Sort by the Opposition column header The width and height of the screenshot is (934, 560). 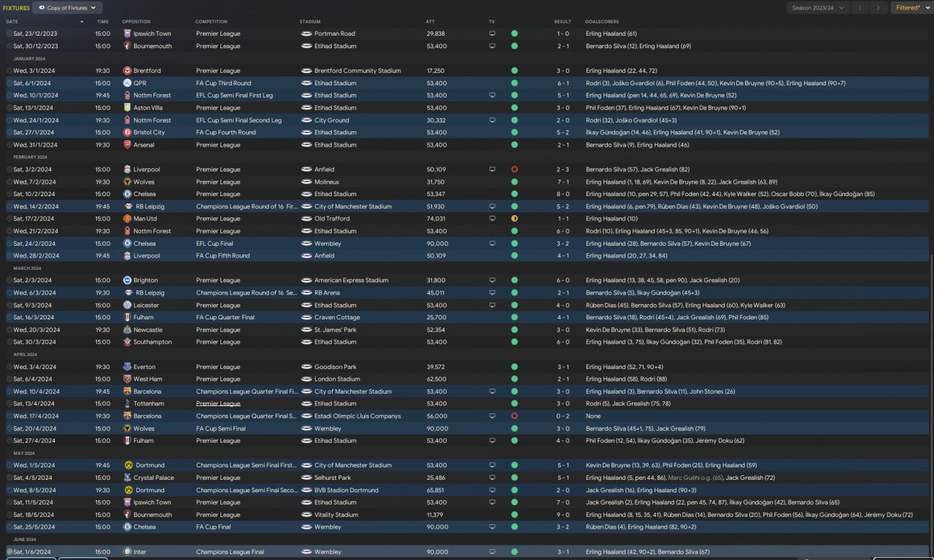coord(136,22)
